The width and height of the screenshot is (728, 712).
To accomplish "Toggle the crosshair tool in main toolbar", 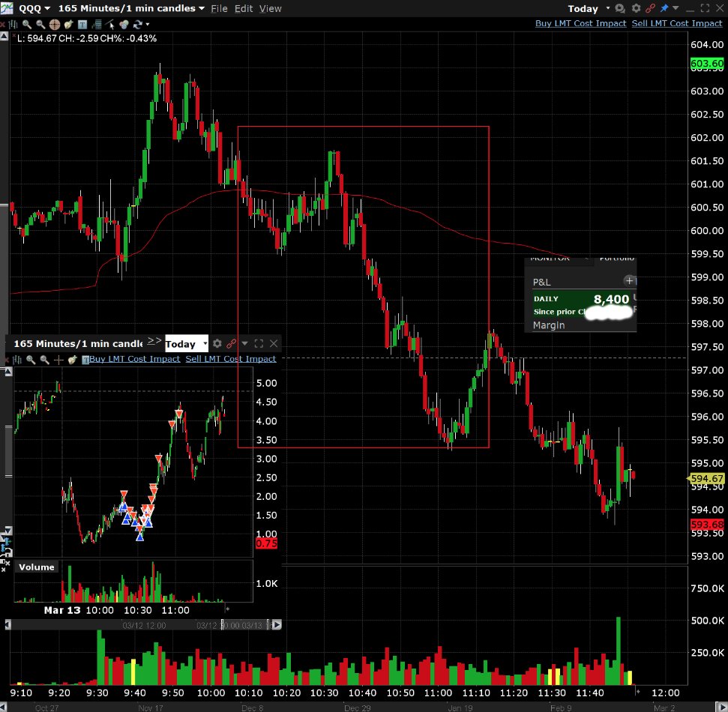I will tap(55, 24).
